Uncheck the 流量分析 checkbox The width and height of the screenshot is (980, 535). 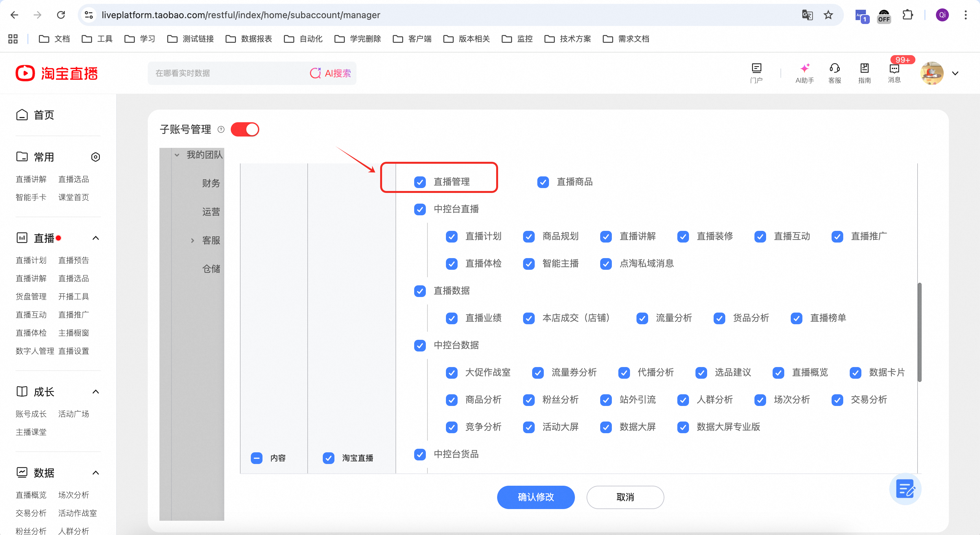pos(642,318)
